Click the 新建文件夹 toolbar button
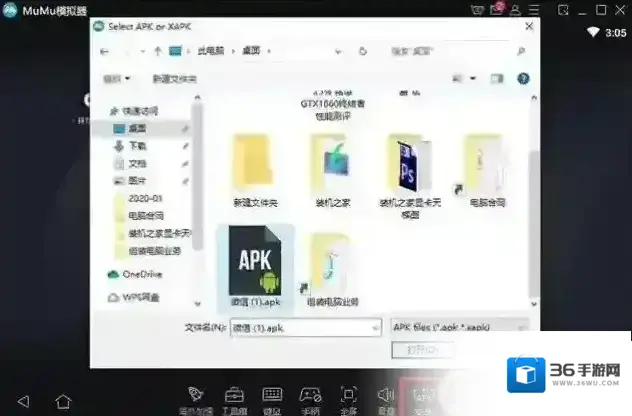The height and width of the screenshot is (416, 632). [x=175, y=79]
